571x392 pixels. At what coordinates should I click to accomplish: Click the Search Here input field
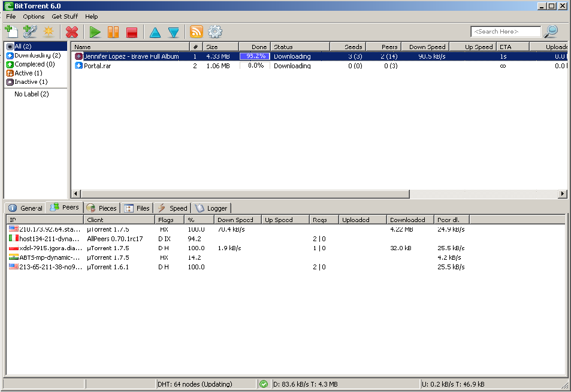[x=506, y=32]
